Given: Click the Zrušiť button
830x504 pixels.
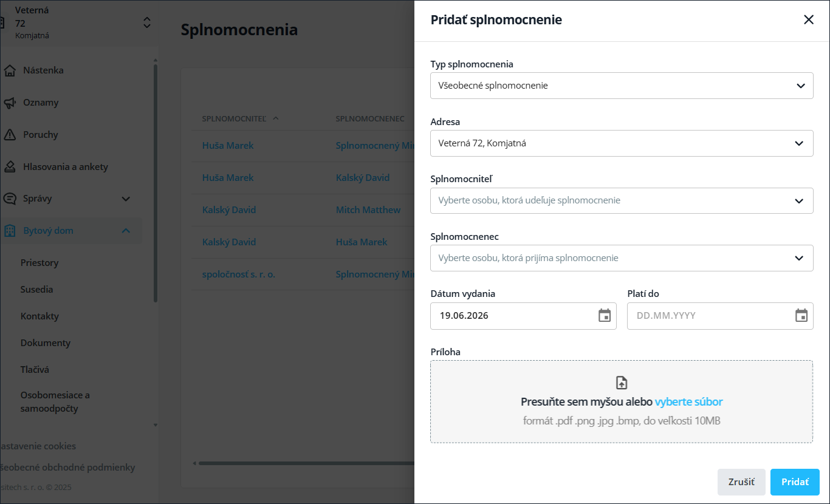Looking at the screenshot, I should [x=741, y=482].
